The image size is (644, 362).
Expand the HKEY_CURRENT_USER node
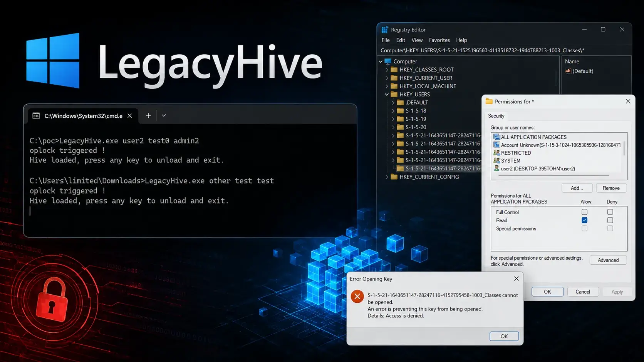387,78
